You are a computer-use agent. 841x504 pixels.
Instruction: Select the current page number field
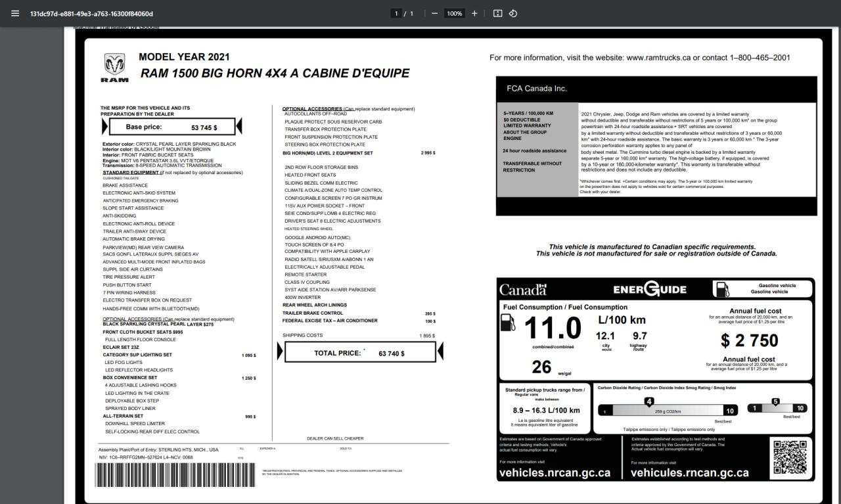pos(396,14)
